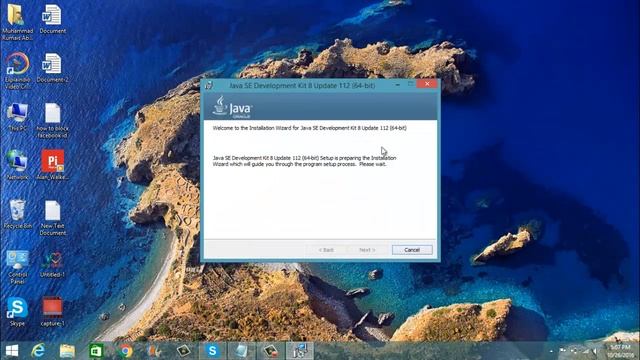Open the taskbar clock and date
Image resolution: width=640 pixels, height=360 pixels.
pos(620,351)
